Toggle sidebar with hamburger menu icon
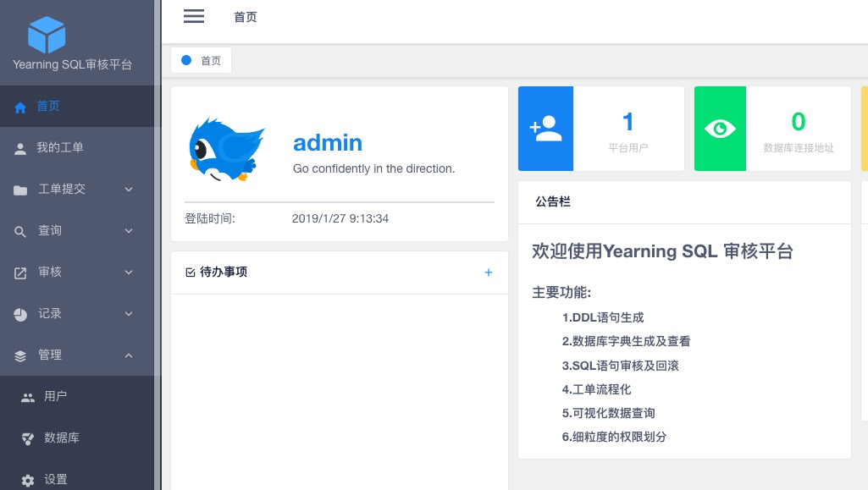The width and height of the screenshot is (868, 490). (194, 16)
